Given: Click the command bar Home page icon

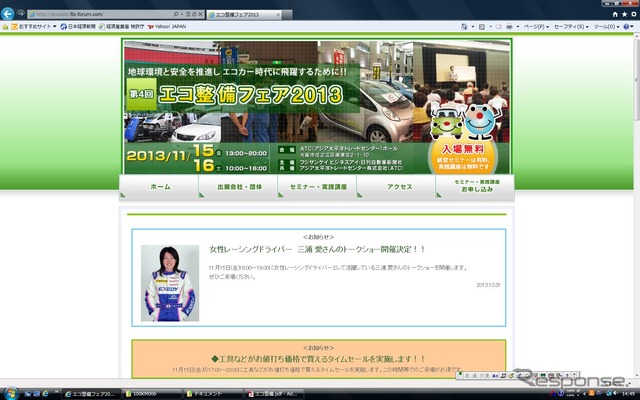Looking at the screenshot, I should coord(464,27).
